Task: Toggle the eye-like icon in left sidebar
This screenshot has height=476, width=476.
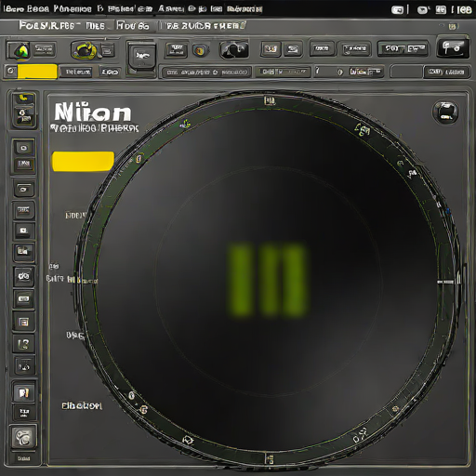Action: tap(24, 148)
